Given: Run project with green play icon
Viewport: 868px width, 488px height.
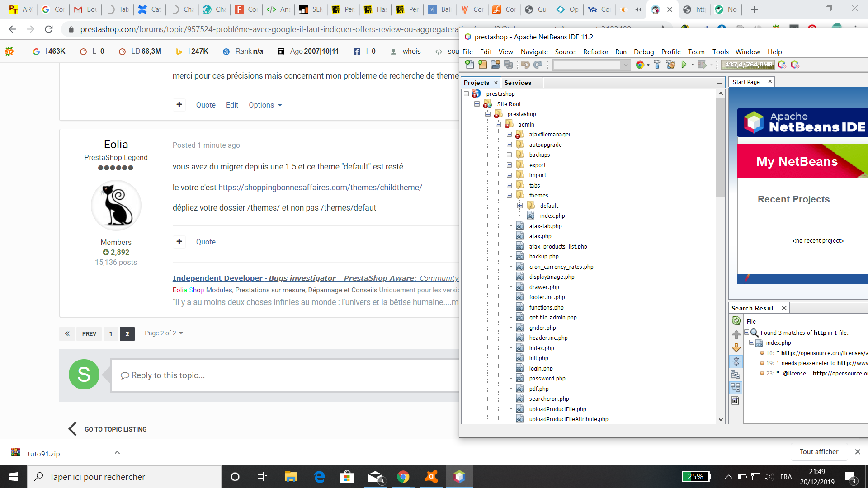Looking at the screenshot, I should click(684, 65).
